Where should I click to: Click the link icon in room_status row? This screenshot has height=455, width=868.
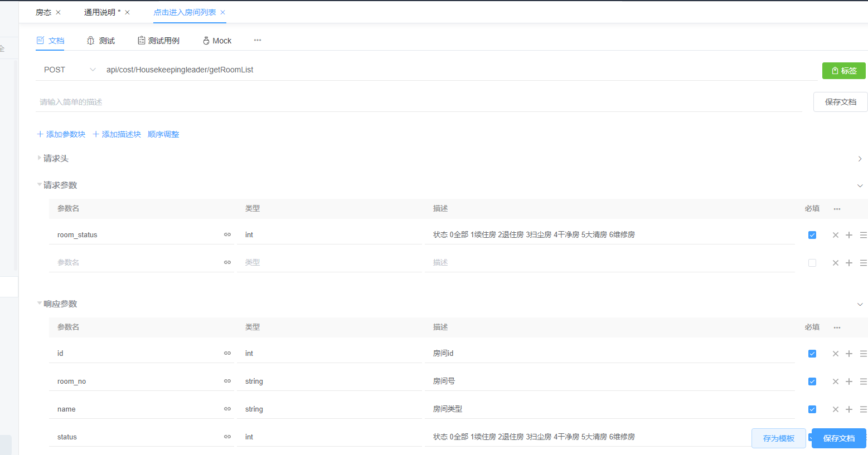pyautogui.click(x=227, y=235)
